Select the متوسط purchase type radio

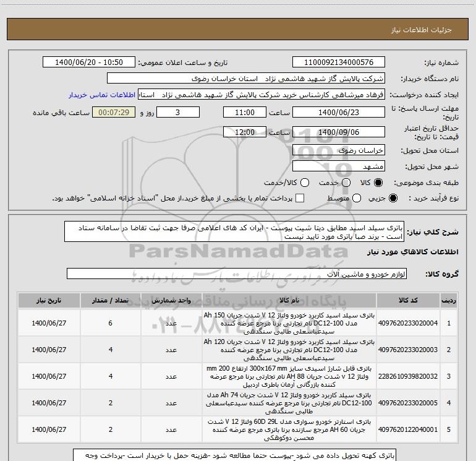click(357, 198)
